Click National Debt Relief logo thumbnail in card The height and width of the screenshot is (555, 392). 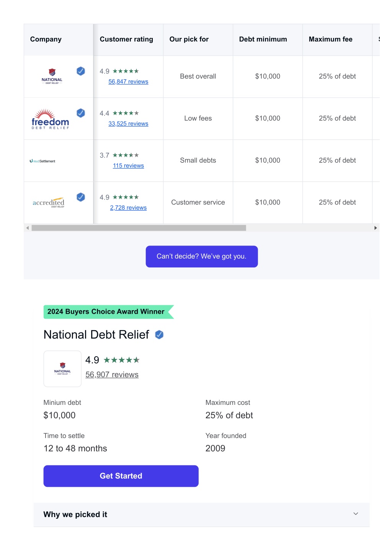click(62, 369)
